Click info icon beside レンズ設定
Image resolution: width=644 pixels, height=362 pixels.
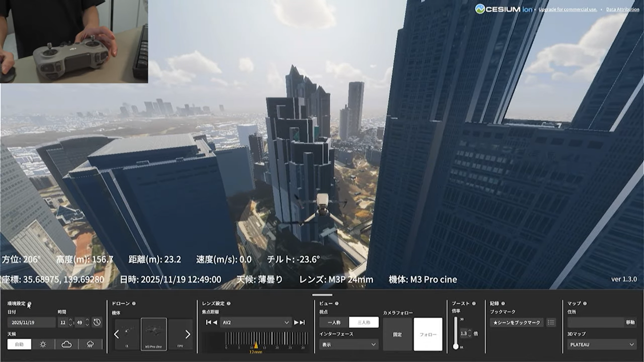(x=229, y=304)
